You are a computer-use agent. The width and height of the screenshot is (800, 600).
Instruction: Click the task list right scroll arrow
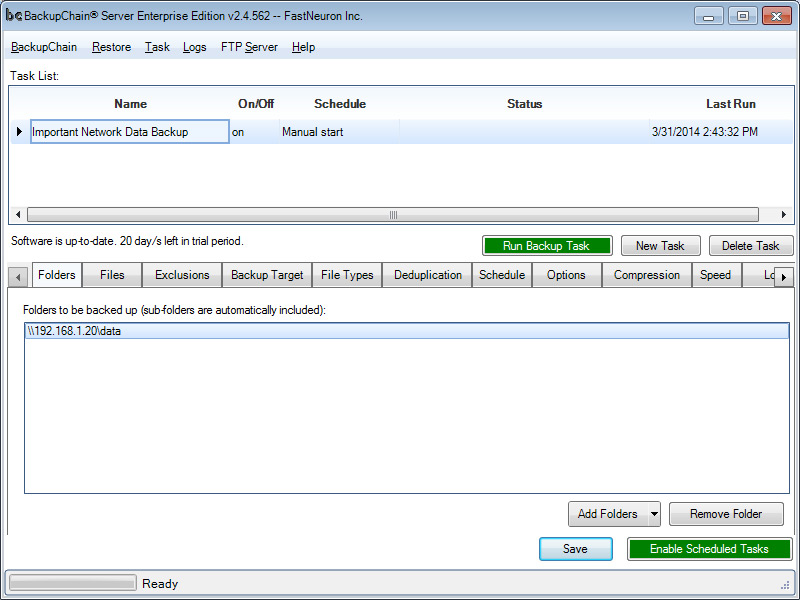pos(784,214)
